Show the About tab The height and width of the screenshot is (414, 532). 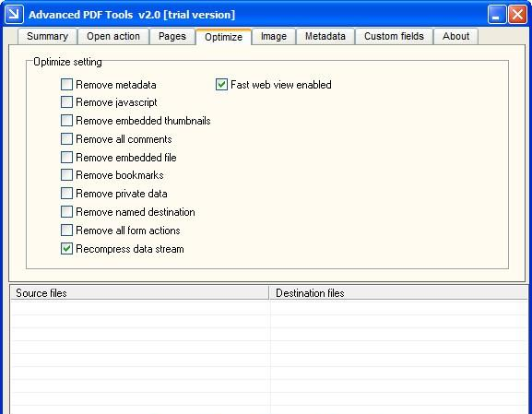click(455, 36)
